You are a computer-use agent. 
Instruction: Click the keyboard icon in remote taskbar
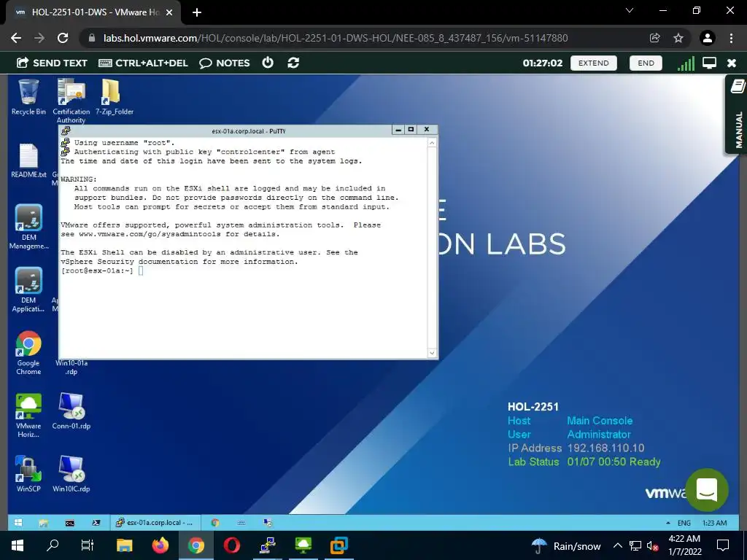[241, 522]
